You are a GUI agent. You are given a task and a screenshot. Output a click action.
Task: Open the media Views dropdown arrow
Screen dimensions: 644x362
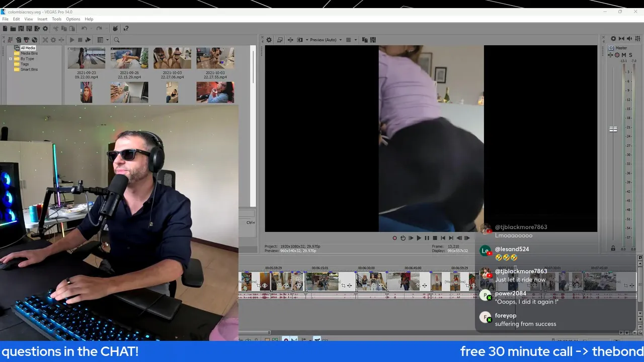click(x=107, y=40)
